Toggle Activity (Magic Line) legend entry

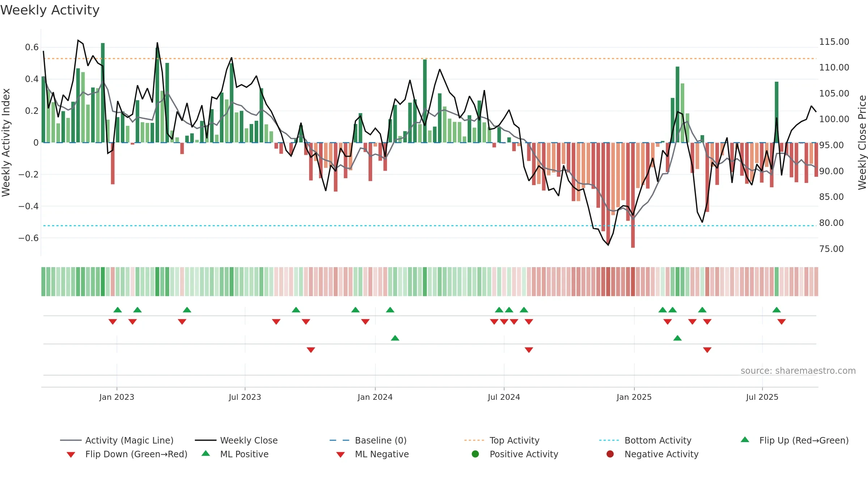click(x=116, y=440)
